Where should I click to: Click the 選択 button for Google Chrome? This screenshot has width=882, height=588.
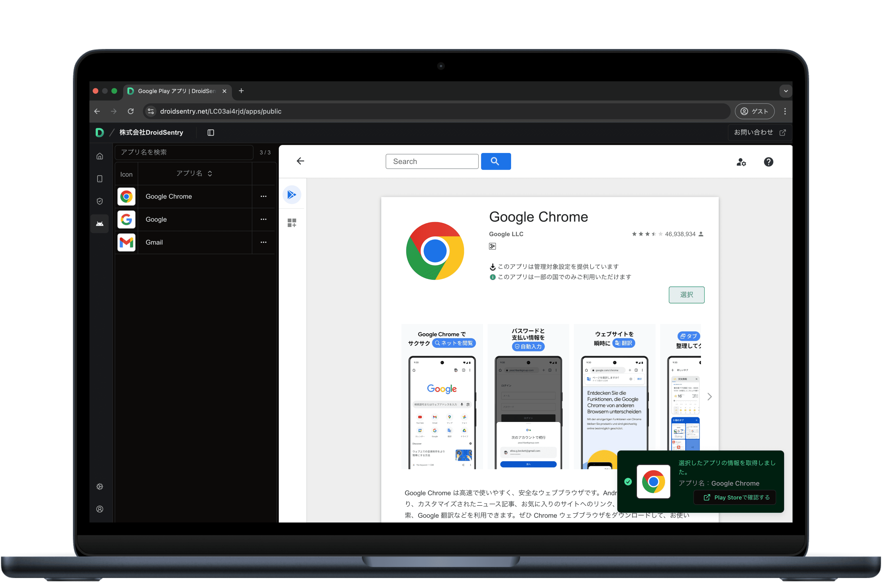click(686, 295)
